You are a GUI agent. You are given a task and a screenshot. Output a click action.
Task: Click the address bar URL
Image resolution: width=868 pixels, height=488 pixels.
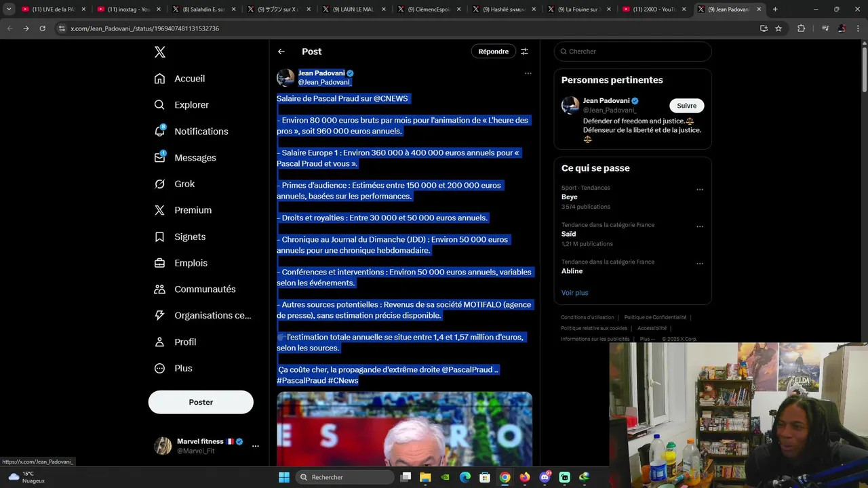tap(144, 28)
